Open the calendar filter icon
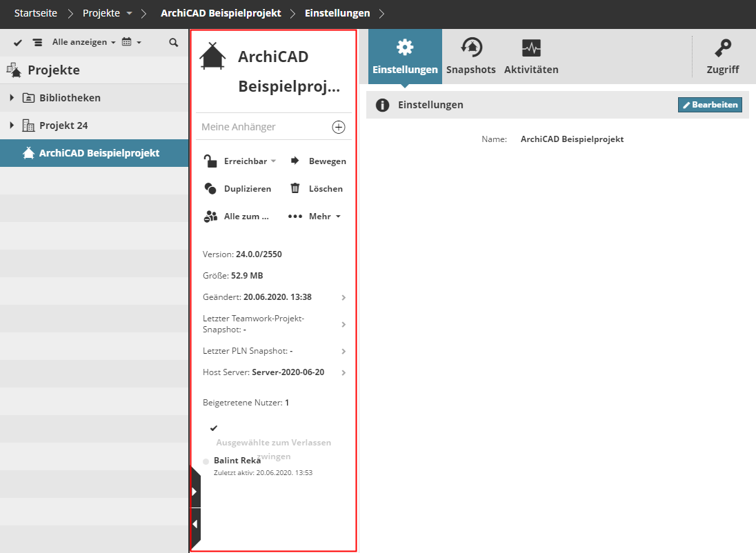The height and width of the screenshot is (553, 756). (126, 42)
